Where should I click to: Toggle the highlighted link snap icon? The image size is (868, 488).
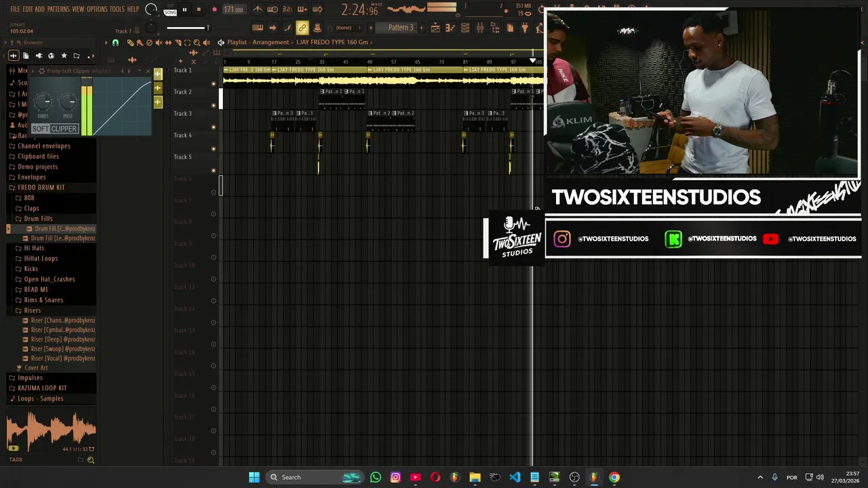(302, 28)
